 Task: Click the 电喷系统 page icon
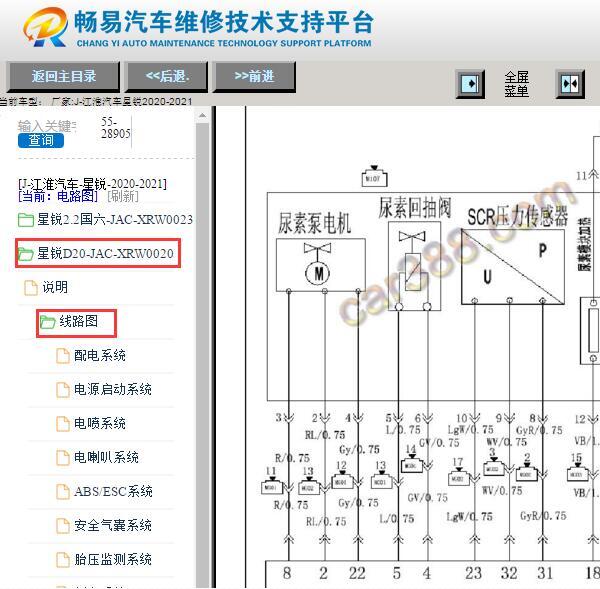(63, 424)
